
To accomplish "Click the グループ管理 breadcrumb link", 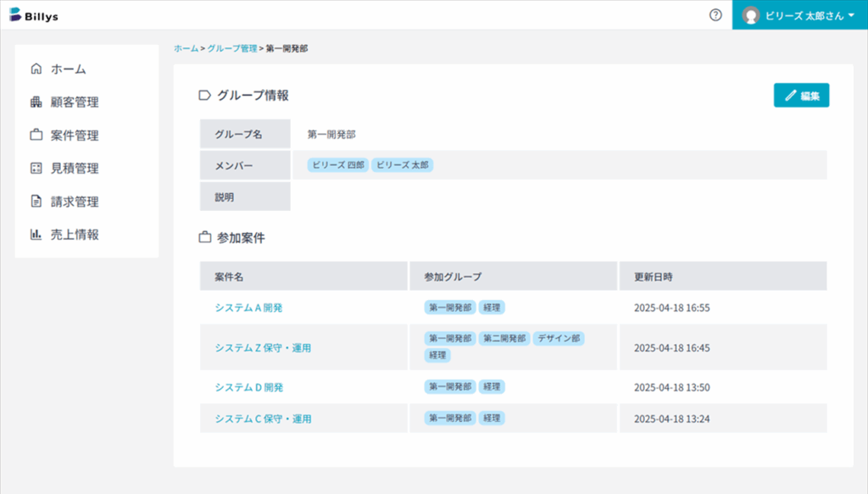I will tap(232, 48).
